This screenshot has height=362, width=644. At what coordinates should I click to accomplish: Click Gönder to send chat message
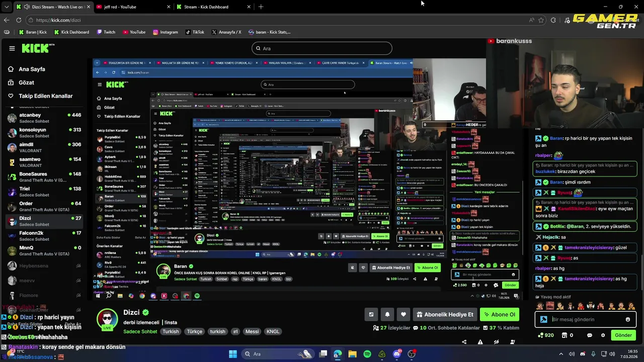pyautogui.click(x=623, y=335)
